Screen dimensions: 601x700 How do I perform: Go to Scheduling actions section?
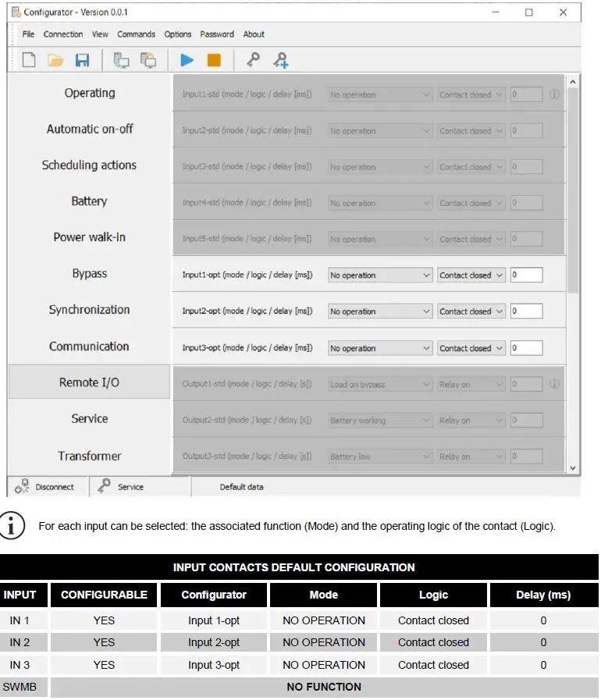tap(89, 165)
